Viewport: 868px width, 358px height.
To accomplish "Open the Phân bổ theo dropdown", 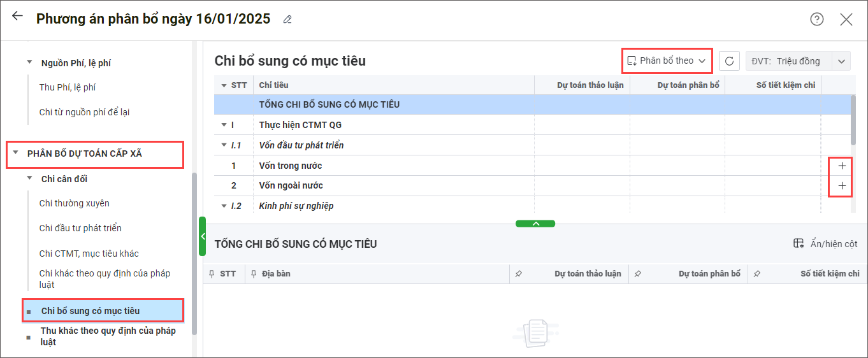I will click(x=667, y=61).
